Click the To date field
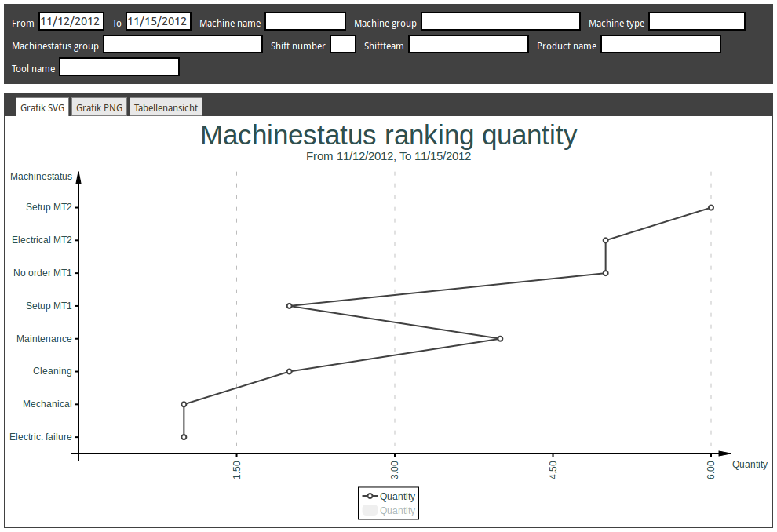Image resolution: width=777 pixels, height=532 pixels. coord(158,21)
